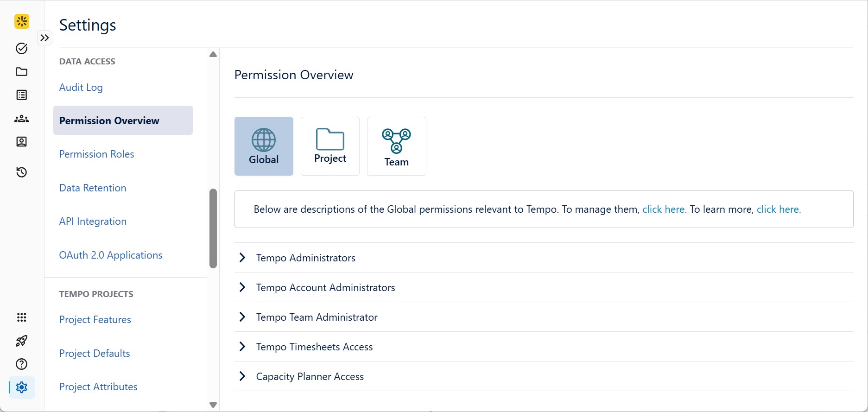The height and width of the screenshot is (412, 868).
Task: Click the first 'click here' link to manage permissions
Action: [x=664, y=209]
